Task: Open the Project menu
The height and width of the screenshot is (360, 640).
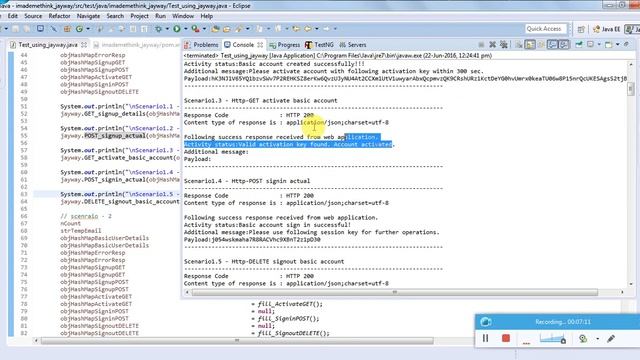Action: click(x=139, y=16)
